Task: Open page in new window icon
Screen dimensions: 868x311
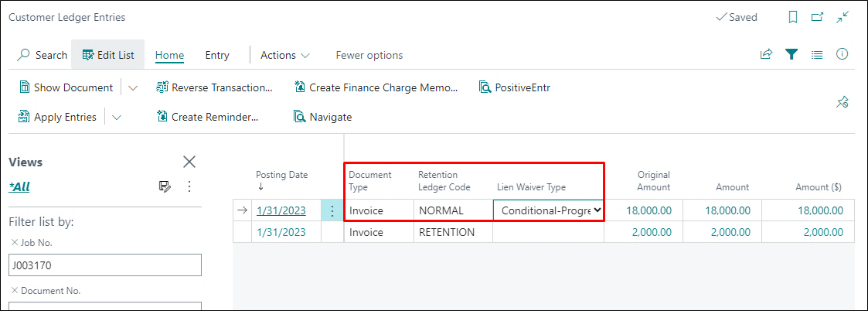Action: (x=817, y=17)
